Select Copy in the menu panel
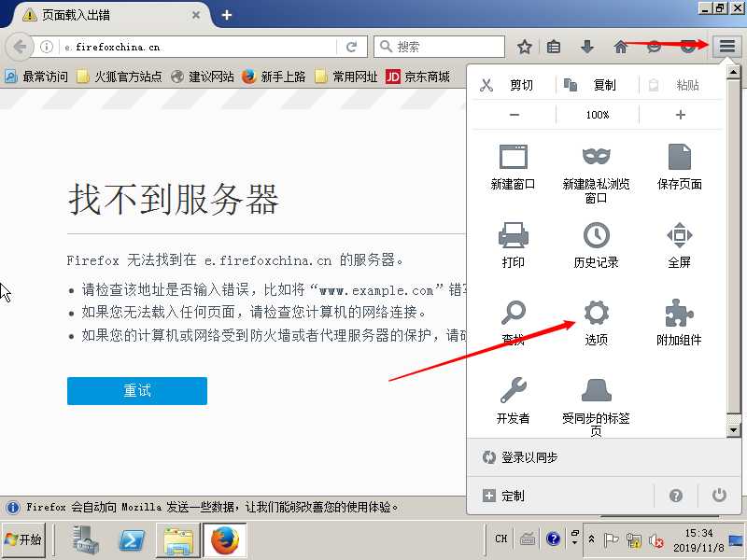The width and height of the screenshot is (747, 560). 597,85
